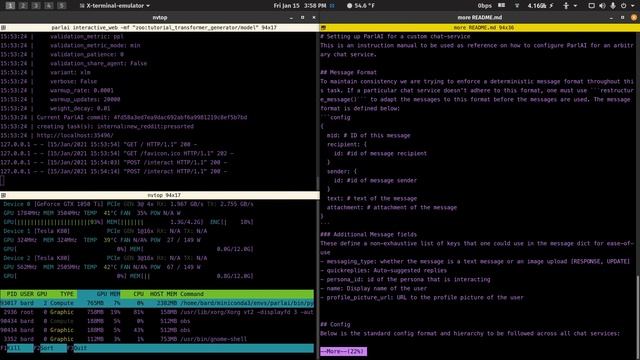
Task: Click the PID column header in nvtop
Action: tap(11, 294)
